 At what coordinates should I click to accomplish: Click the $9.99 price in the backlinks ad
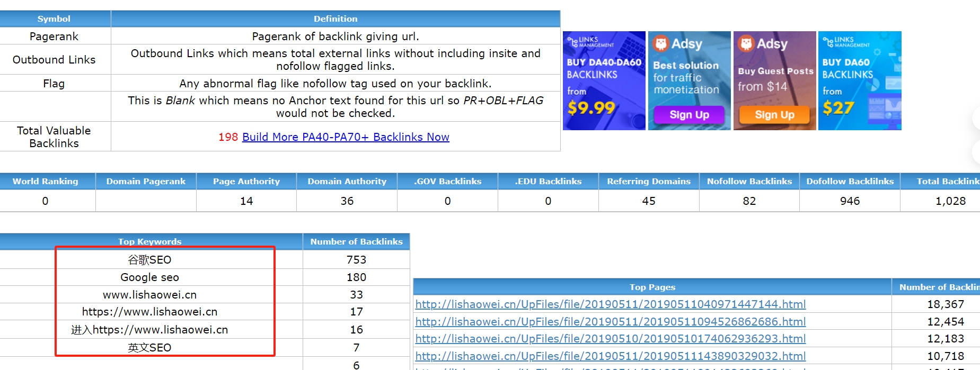[x=590, y=108]
